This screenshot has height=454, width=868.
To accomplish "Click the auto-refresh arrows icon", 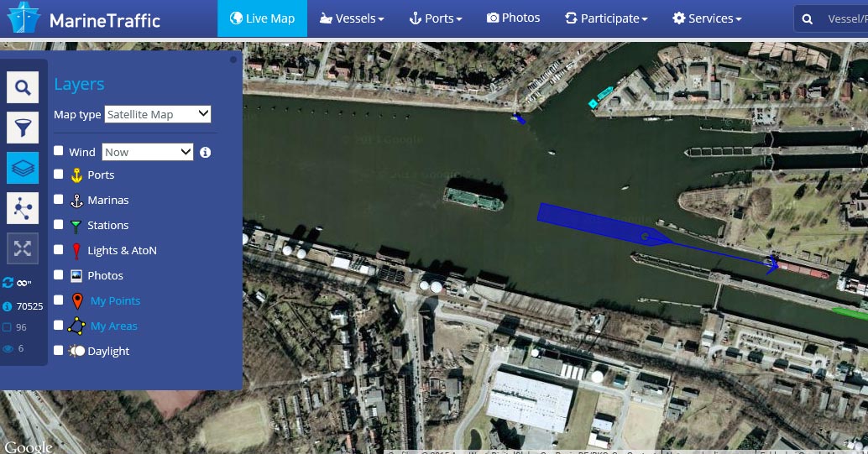I will (8, 283).
